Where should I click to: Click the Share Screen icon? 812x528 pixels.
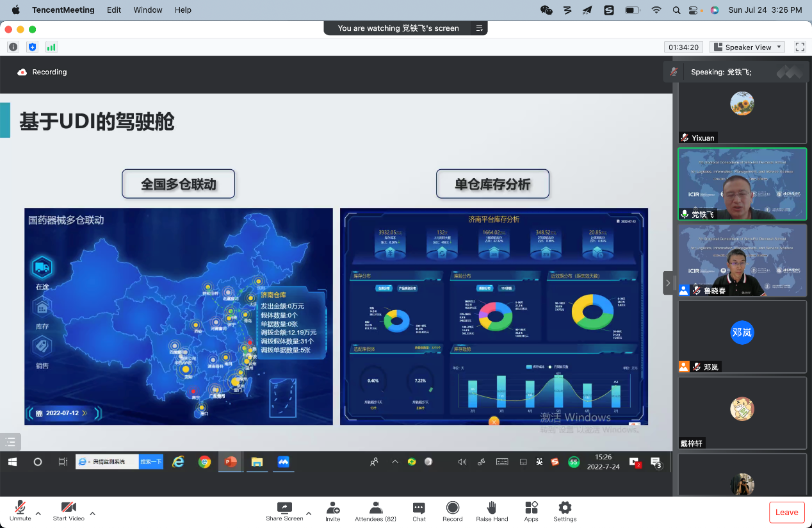[x=284, y=507]
